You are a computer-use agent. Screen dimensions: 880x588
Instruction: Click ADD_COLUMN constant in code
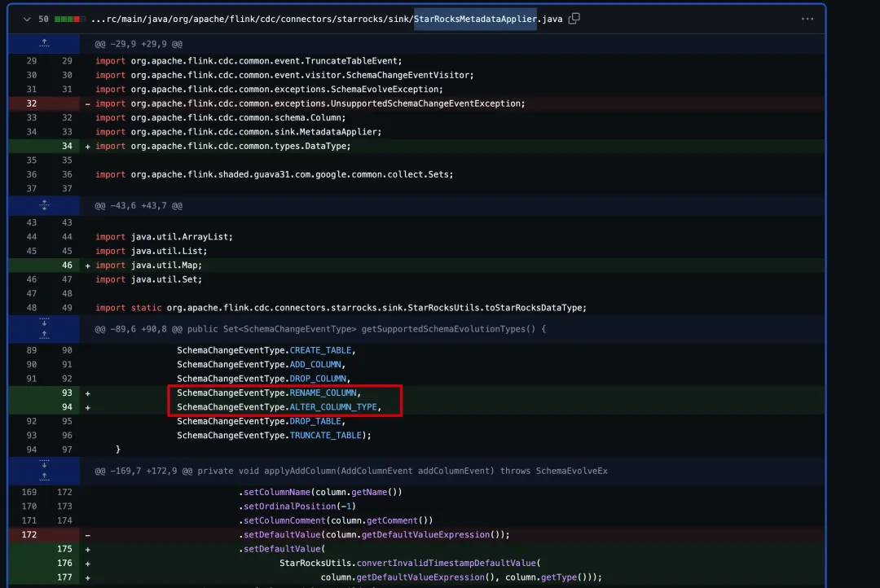[x=315, y=364]
